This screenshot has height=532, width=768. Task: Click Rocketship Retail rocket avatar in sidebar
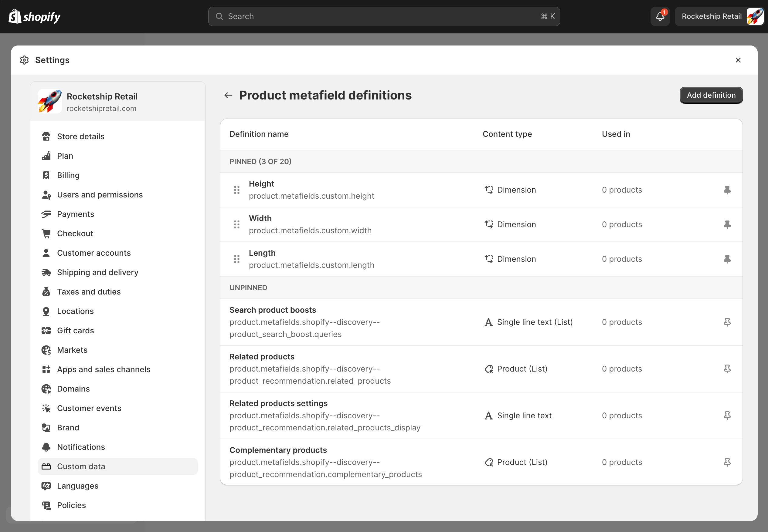(50, 102)
